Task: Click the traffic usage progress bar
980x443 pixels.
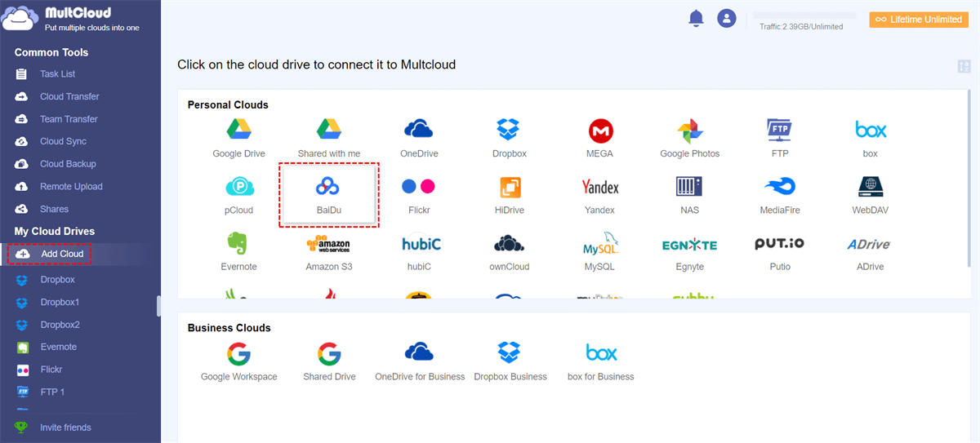Action: (x=804, y=16)
